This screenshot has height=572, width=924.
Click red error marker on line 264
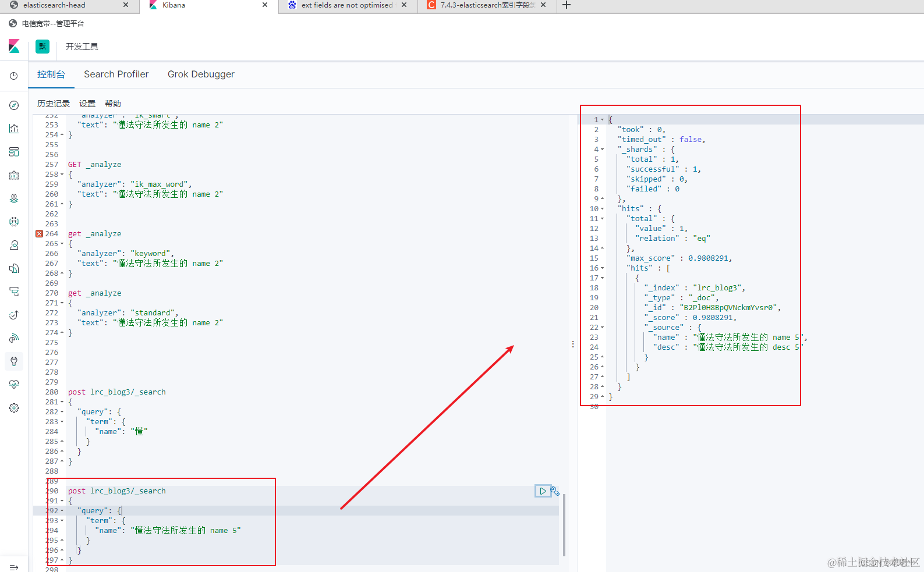[x=39, y=233]
